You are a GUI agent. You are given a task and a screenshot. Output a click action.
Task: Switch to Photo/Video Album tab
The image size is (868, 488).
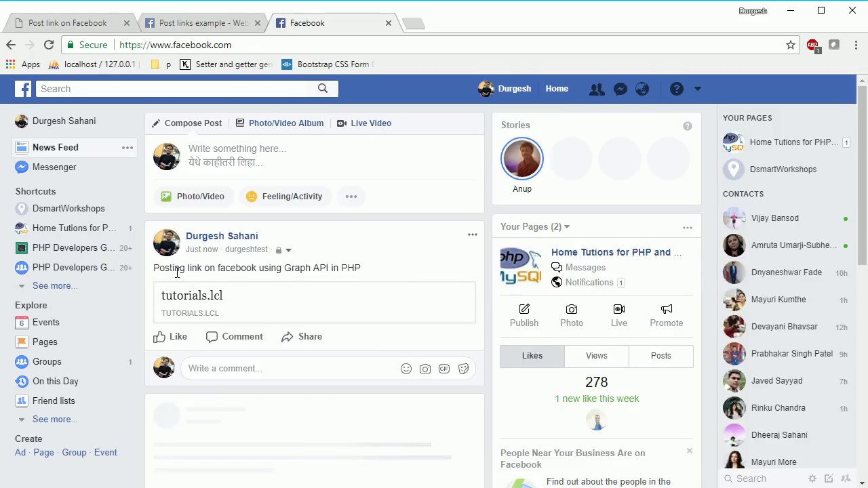coord(279,123)
